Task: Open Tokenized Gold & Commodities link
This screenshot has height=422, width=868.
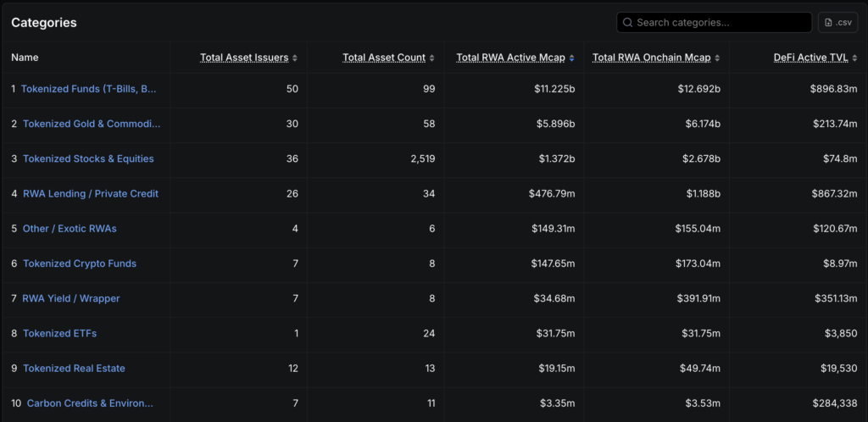Action: [92, 124]
